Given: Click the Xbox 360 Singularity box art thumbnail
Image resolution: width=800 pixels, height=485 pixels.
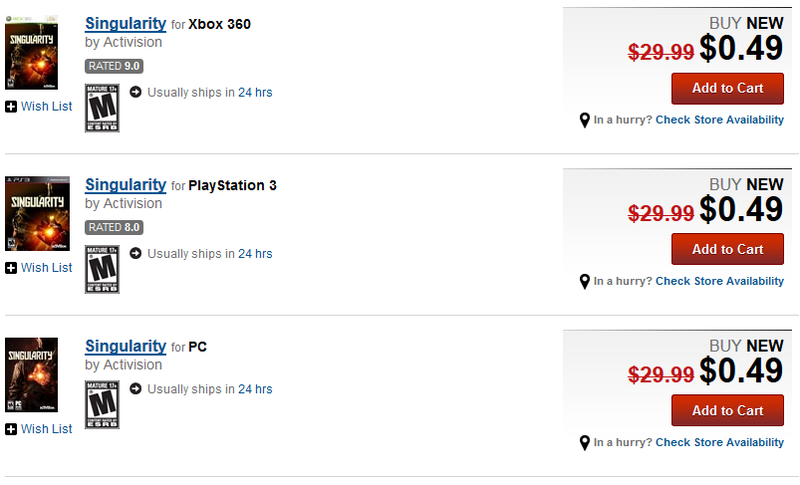Looking at the screenshot, I should pyautogui.click(x=32, y=53).
